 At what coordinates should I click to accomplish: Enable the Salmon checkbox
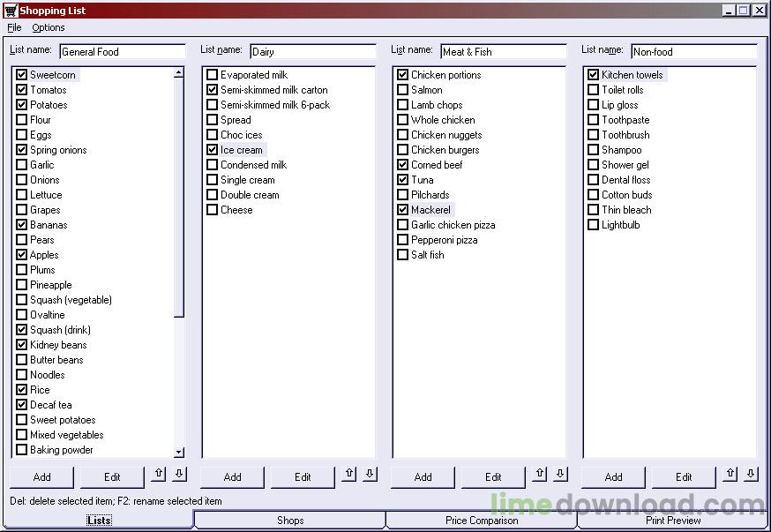pos(403,90)
